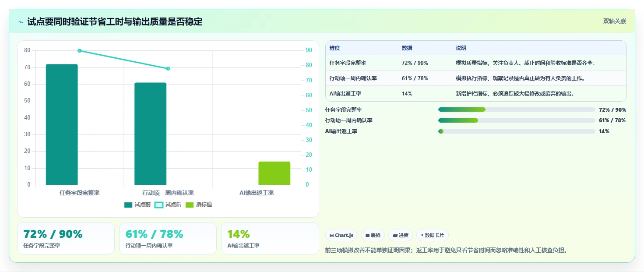Click progress value 72% / 90% at bar end

pos(612,110)
